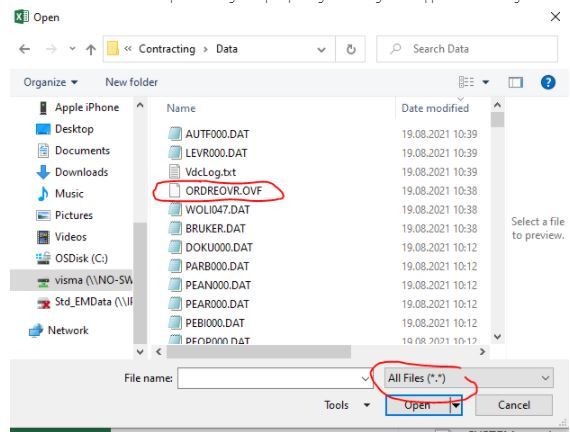
Task: Sort files by Date modified header
Action: pos(435,108)
